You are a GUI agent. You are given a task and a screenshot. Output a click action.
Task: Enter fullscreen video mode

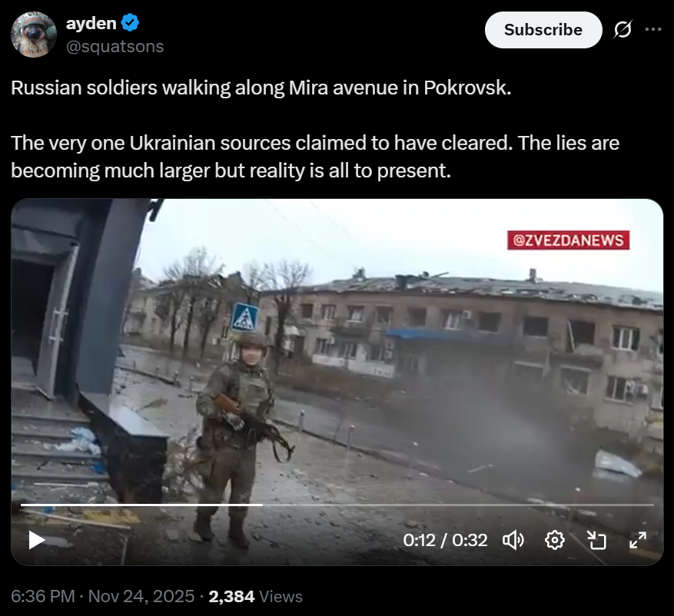(x=638, y=540)
